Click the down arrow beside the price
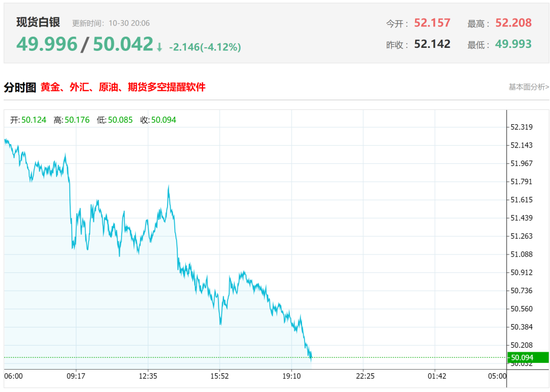The image size is (550, 392). coord(160,47)
